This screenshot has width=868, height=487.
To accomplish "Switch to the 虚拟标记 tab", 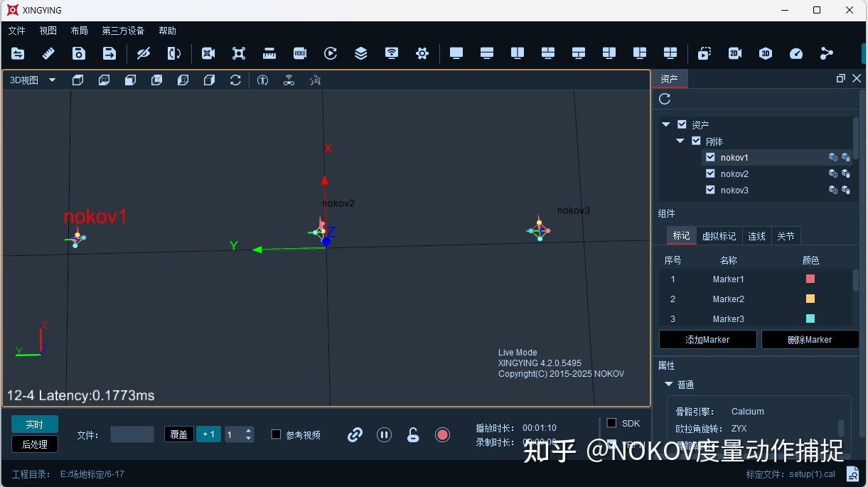I will [x=719, y=235].
